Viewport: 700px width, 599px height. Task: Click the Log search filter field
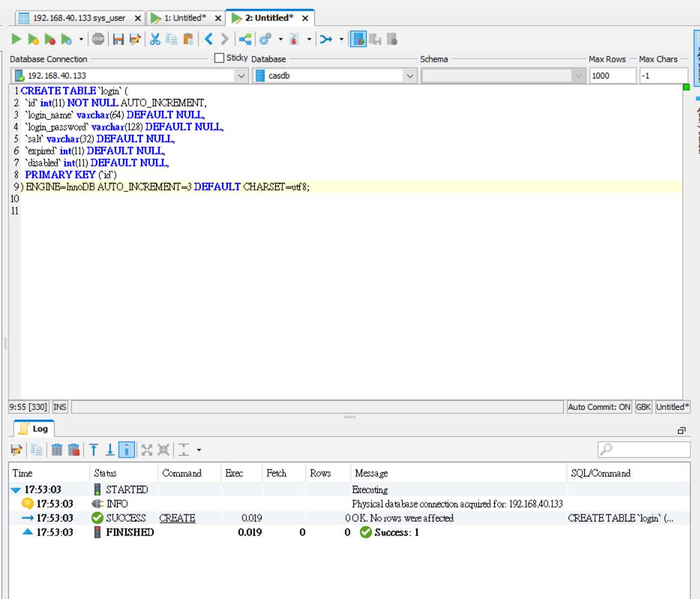[x=648, y=450]
